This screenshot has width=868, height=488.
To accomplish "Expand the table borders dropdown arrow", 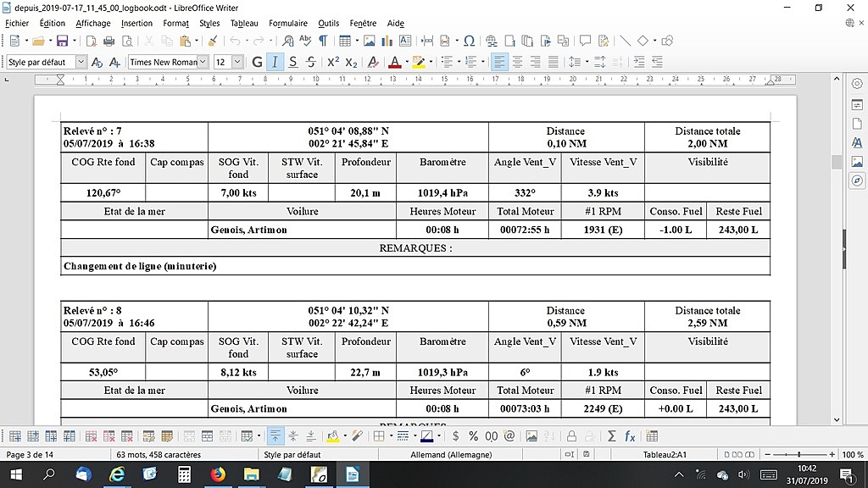I will (x=391, y=436).
